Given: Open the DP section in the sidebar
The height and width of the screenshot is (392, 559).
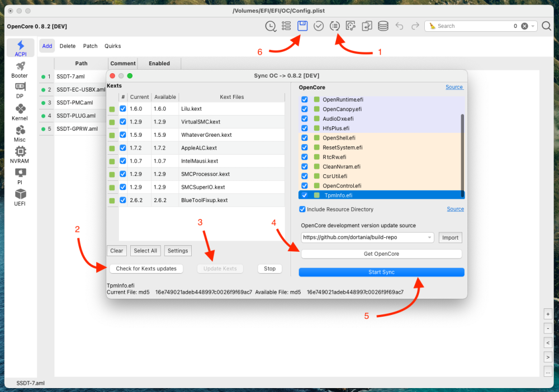Looking at the screenshot, I should 20,90.
